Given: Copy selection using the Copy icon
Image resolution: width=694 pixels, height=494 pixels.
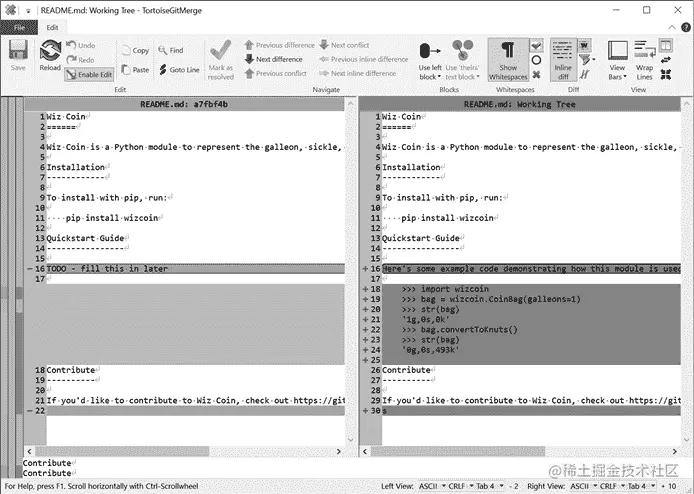Looking at the screenshot, I should tap(126, 50).
